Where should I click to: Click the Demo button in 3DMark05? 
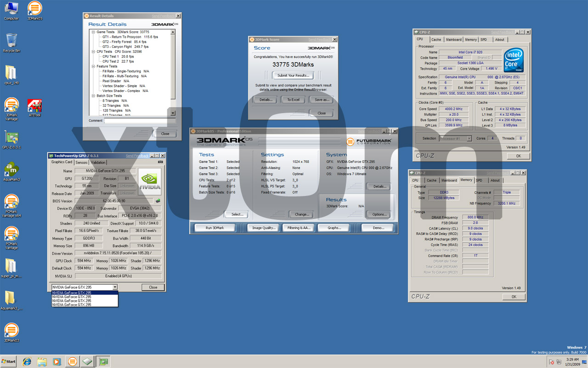click(379, 228)
